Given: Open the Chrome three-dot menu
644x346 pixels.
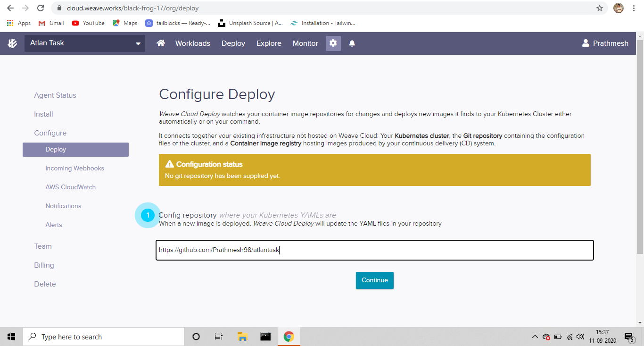Looking at the screenshot, I should click(634, 8).
